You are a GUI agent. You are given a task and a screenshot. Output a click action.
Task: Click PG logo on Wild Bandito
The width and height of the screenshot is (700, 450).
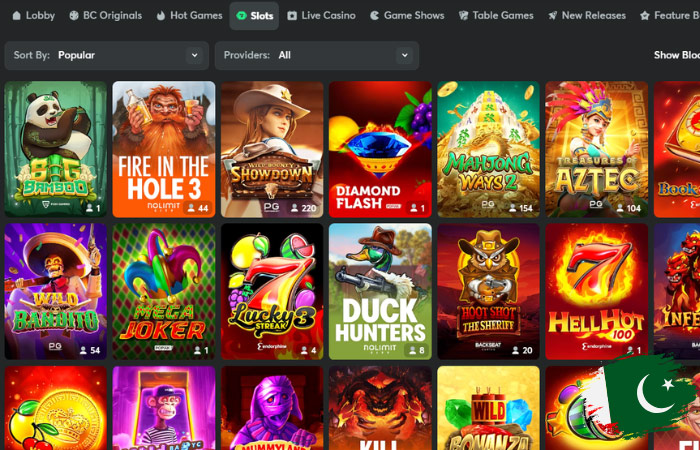click(x=55, y=346)
